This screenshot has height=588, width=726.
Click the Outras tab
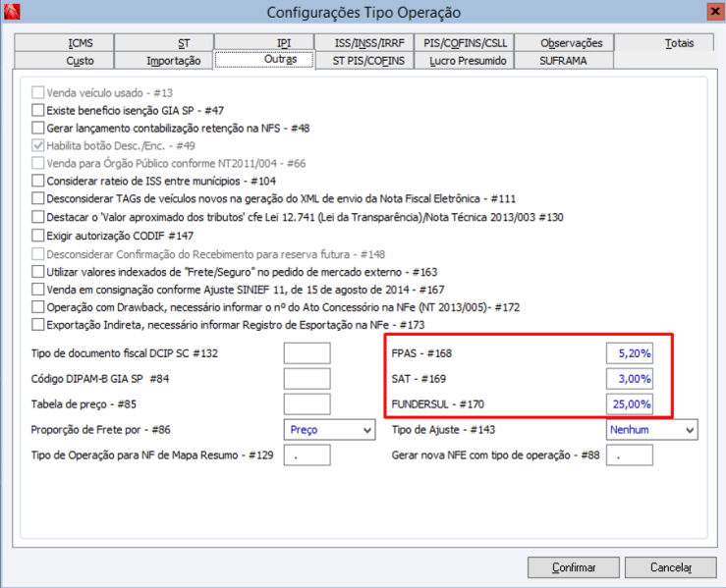pos(264,60)
